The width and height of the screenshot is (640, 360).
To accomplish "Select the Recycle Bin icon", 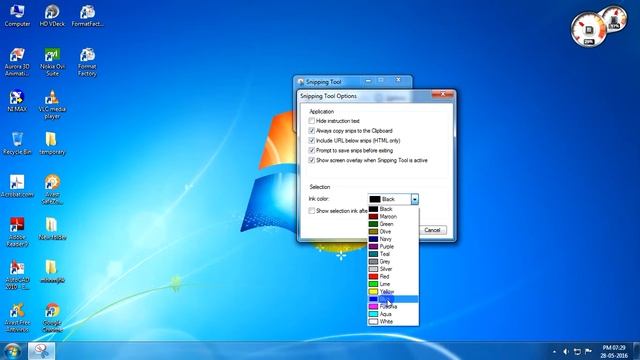I will coord(17,144).
